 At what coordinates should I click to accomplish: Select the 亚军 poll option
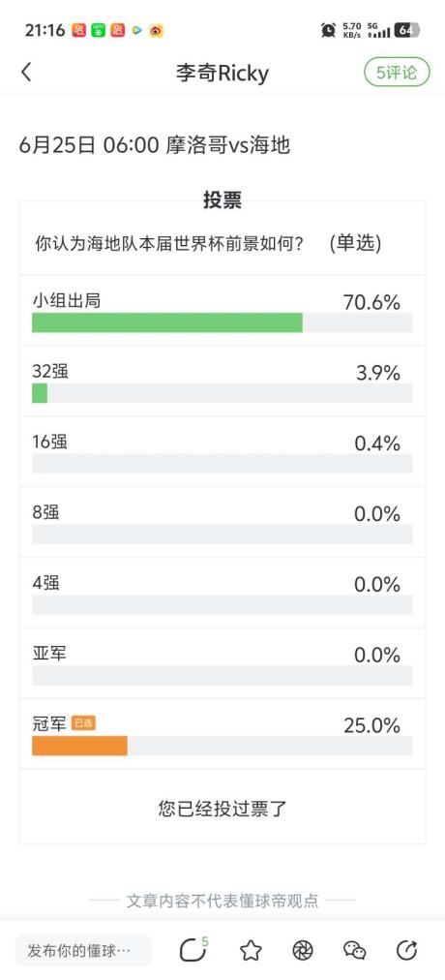click(x=222, y=663)
